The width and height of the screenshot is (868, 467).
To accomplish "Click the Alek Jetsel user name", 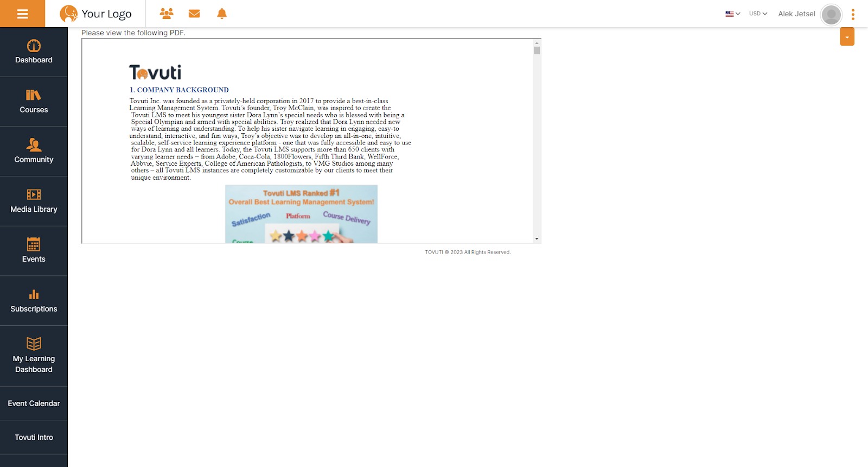I will 796,14.
